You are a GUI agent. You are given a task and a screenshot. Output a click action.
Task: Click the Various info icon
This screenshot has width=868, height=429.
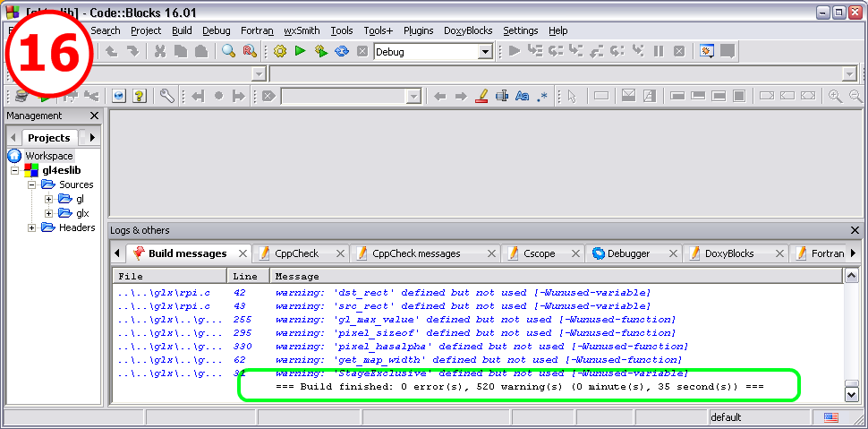coord(728,52)
